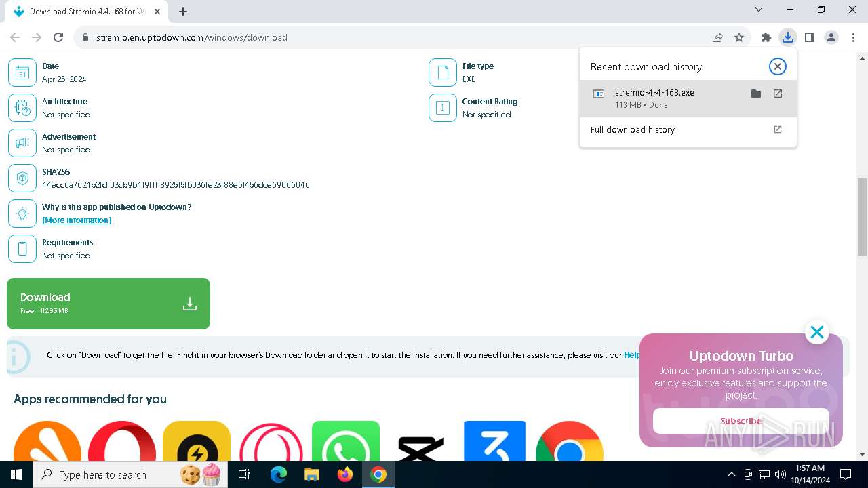The width and height of the screenshot is (868, 488).
Task: Click the Content Rating icon
Action: [x=443, y=108]
